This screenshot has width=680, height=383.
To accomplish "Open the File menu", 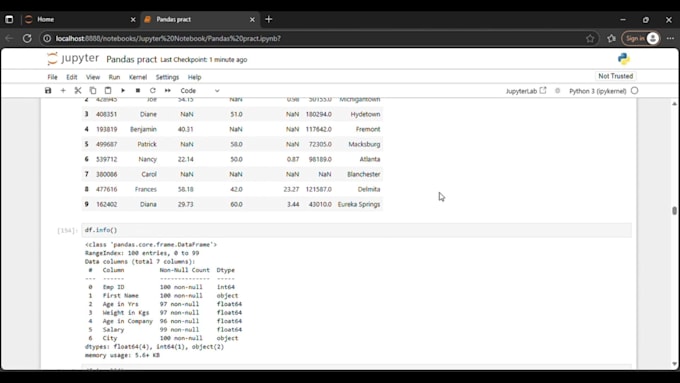I will [52, 77].
